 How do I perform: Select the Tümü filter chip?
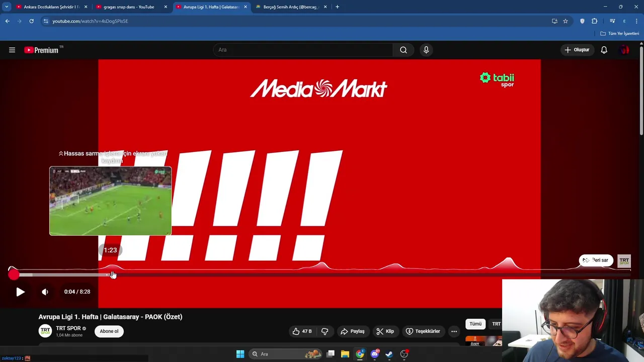[x=475, y=324]
